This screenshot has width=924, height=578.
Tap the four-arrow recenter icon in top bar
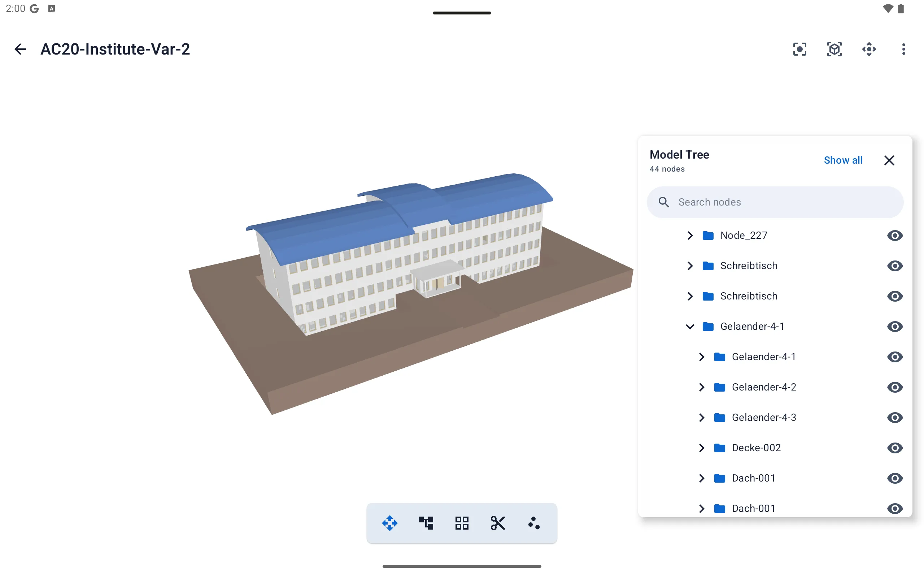click(x=869, y=49)
